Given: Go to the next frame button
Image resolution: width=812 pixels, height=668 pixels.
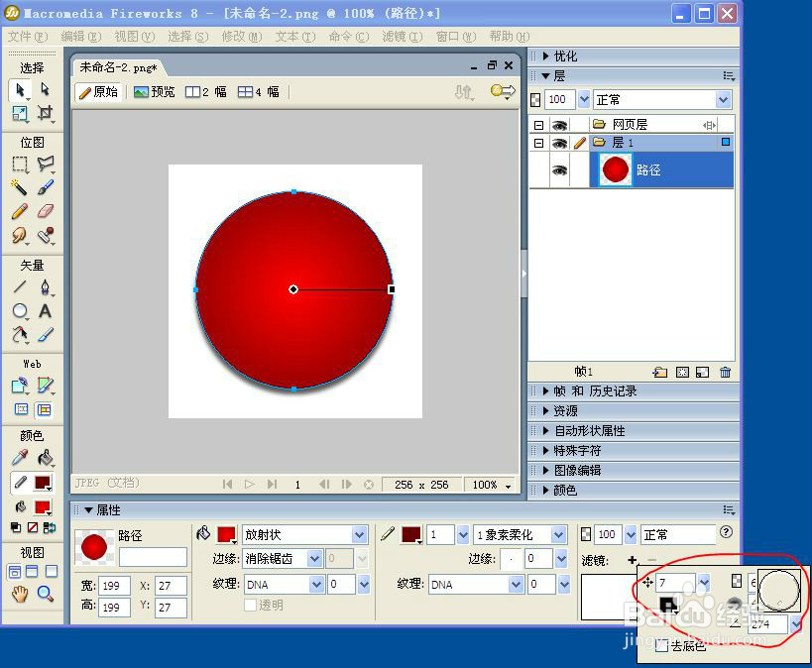Looking at the screenshot, I should pos(346,485).
